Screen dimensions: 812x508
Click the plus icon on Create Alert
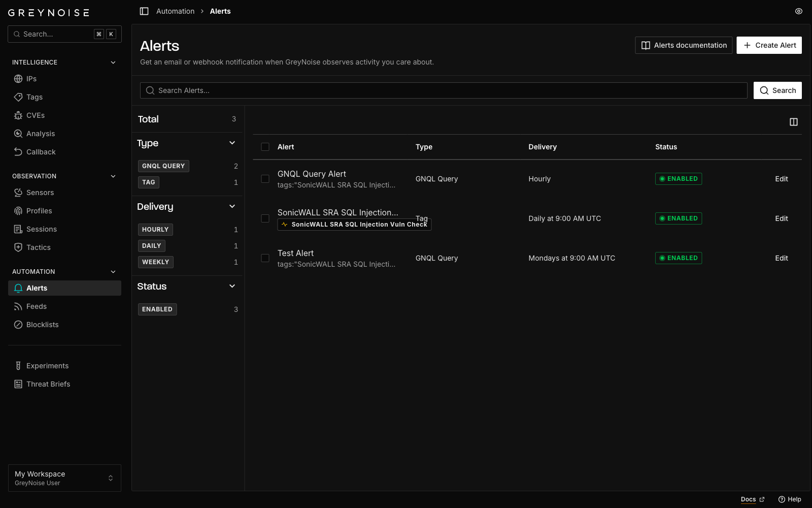pos(747,45)
